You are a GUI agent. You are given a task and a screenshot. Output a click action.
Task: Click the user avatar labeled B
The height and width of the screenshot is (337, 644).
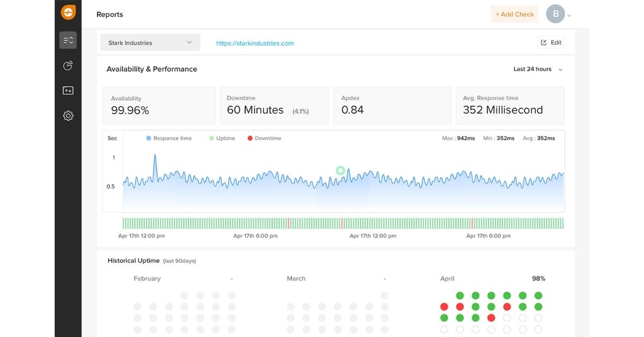click(x=555, y=14)
